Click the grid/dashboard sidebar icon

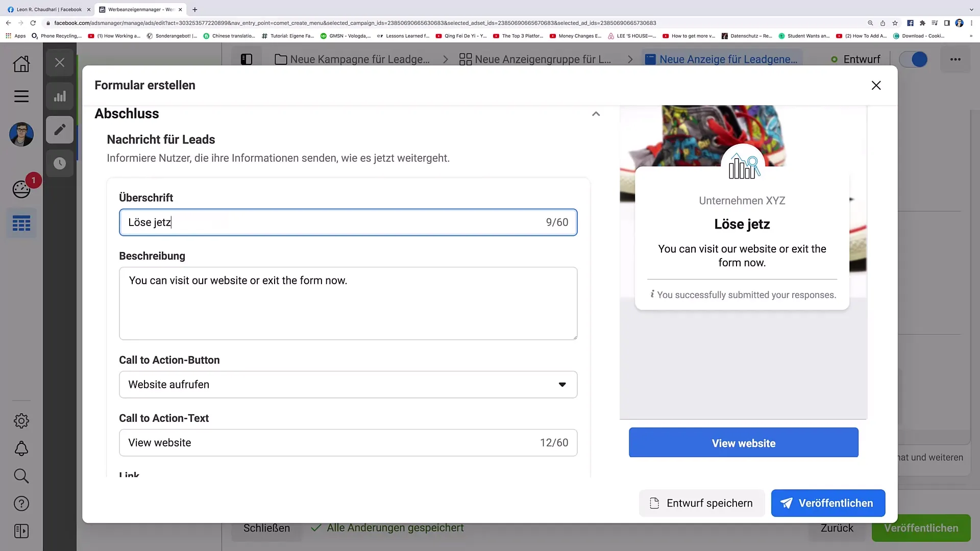[x=21, y=224]
